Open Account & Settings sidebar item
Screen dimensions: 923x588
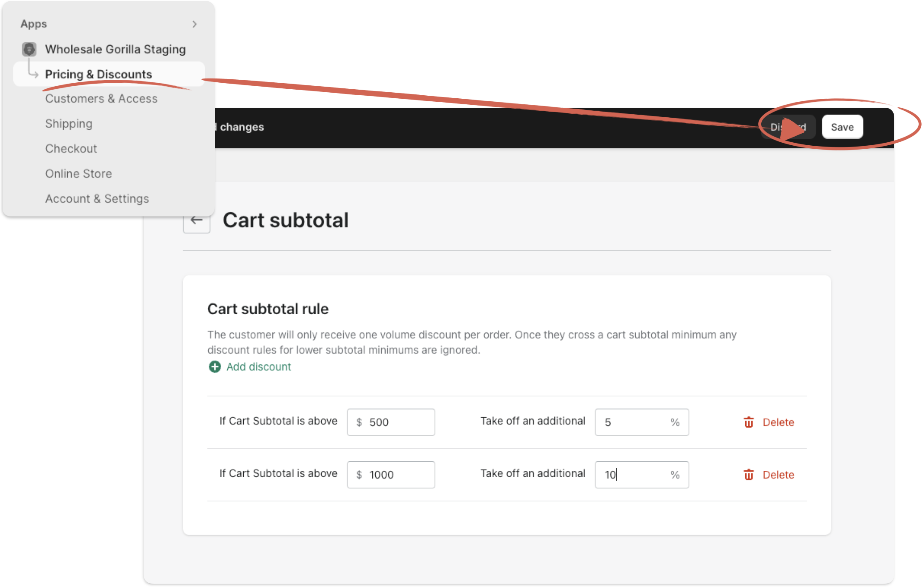click(x=97, y=199)
